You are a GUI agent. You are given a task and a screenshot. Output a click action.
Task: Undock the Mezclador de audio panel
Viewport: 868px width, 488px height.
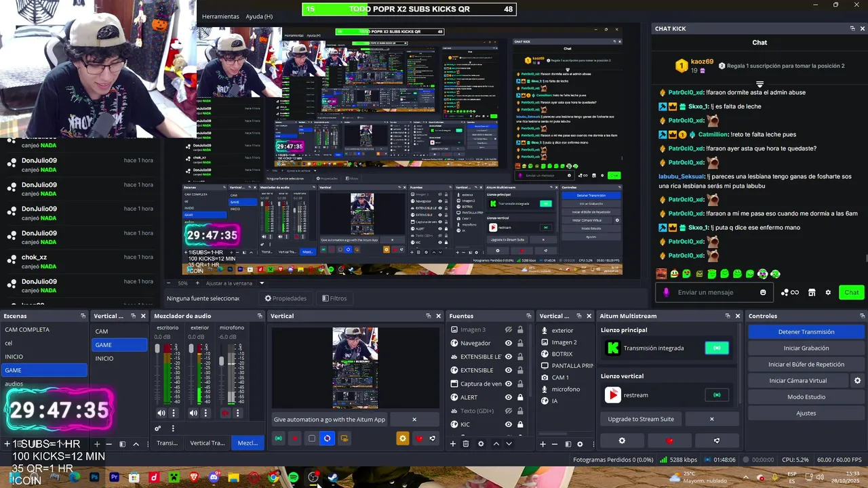tap(260, 316)
